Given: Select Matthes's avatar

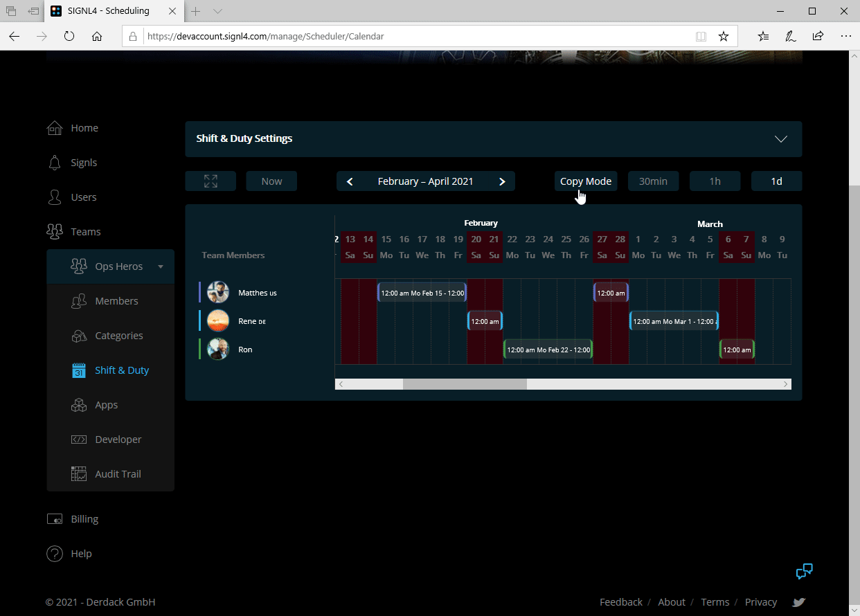Looking at the screenshot, I should (x=218, y=292).
